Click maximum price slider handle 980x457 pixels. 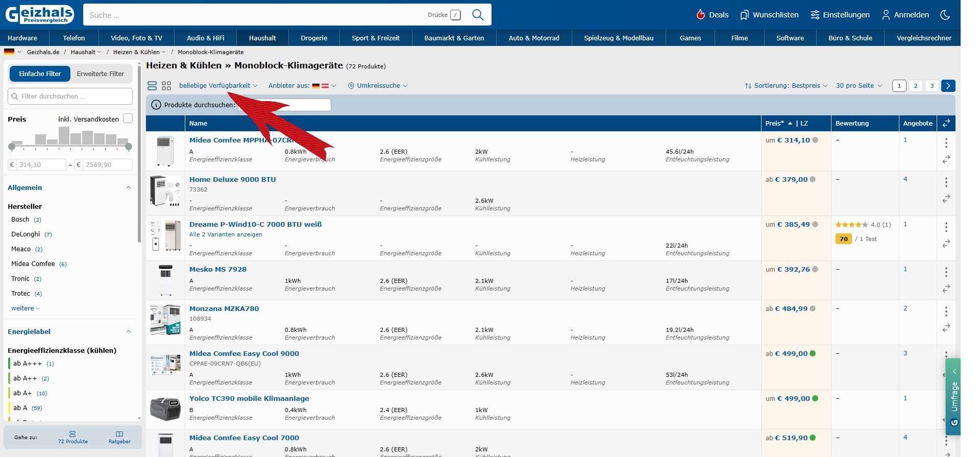[129, 147]
